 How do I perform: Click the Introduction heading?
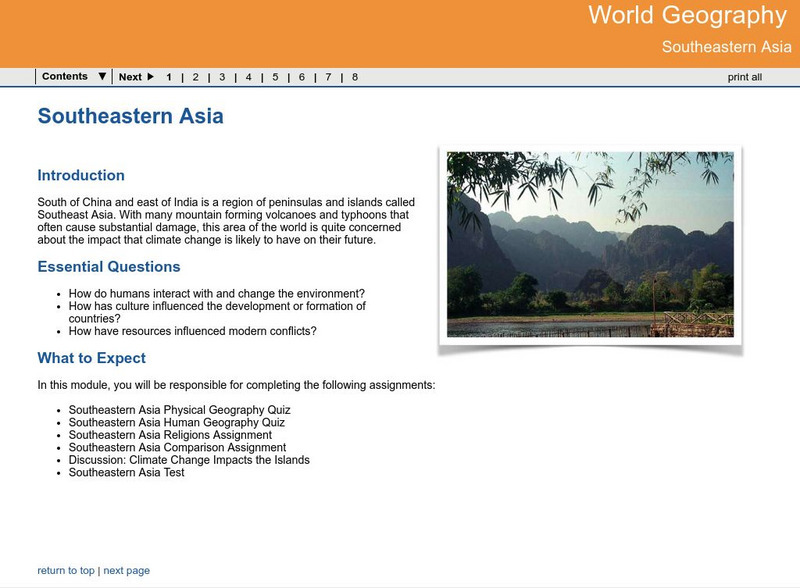click(81, 175)
